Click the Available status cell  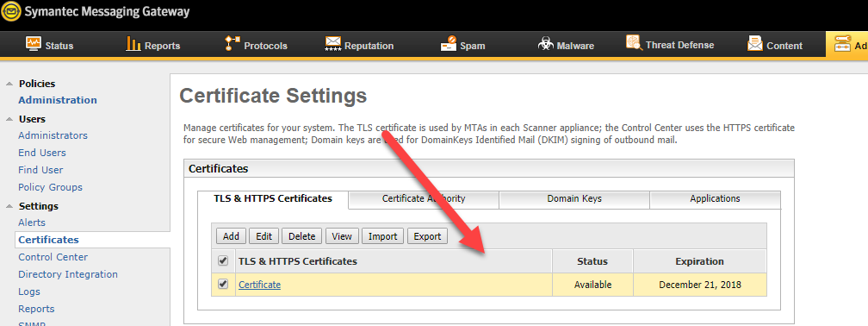pyautogui.click(x=592, y=285)
